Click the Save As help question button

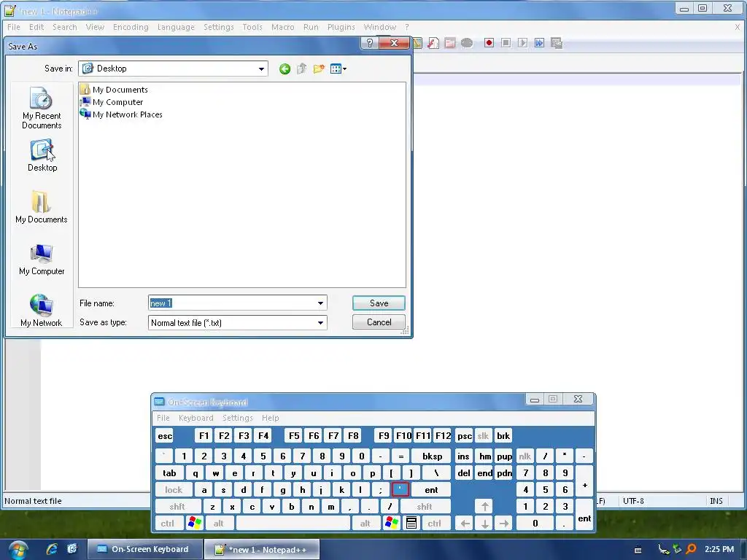(x=370, y=43)
